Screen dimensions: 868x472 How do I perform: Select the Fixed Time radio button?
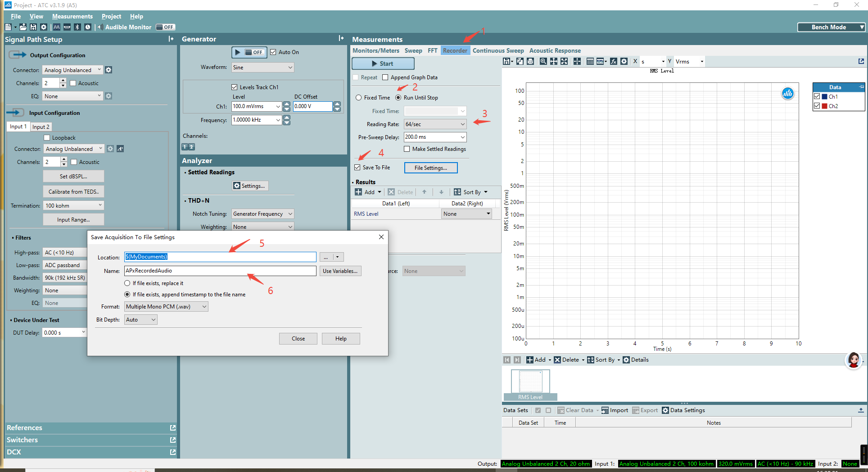359,98
